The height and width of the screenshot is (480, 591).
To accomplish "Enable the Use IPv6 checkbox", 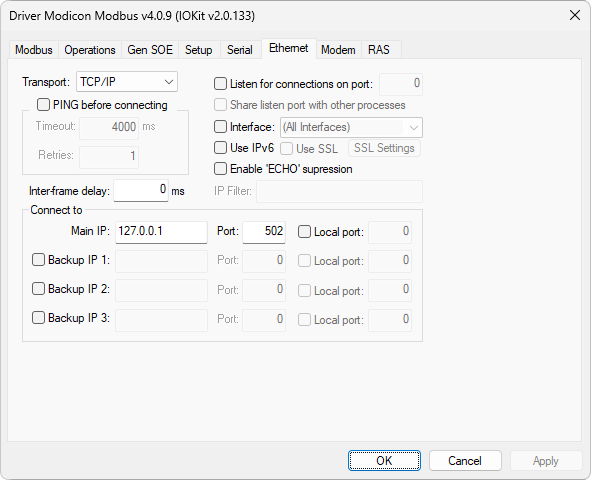I will (220, 148).
